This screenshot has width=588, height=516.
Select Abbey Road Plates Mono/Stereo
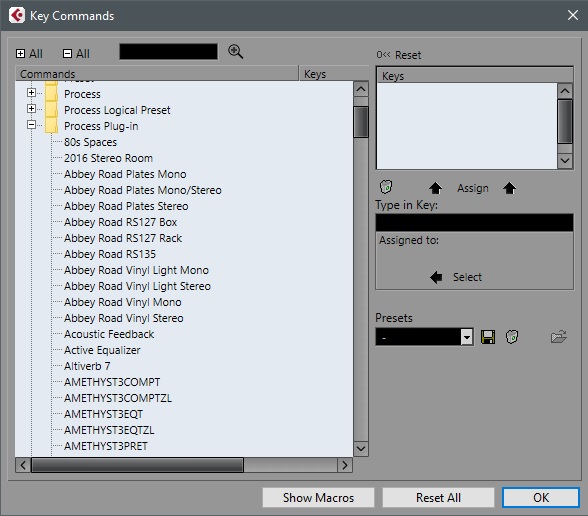143,190
